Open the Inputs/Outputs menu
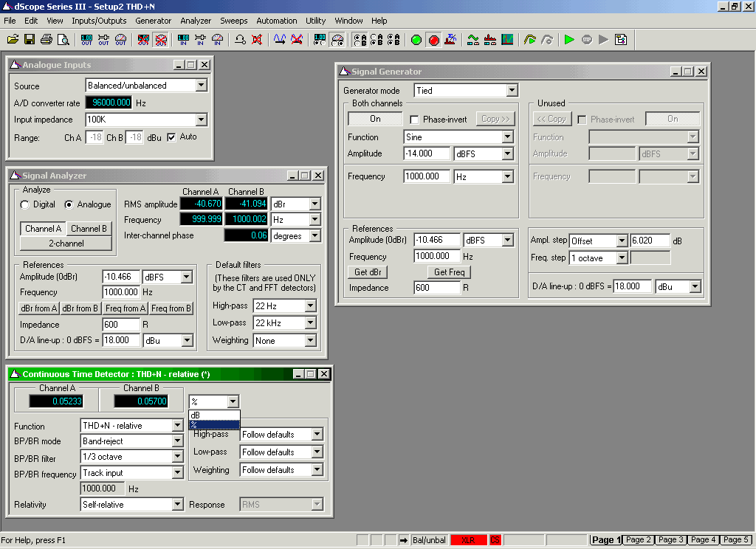Viewport: 756px width, 549px height. [99, 21]
